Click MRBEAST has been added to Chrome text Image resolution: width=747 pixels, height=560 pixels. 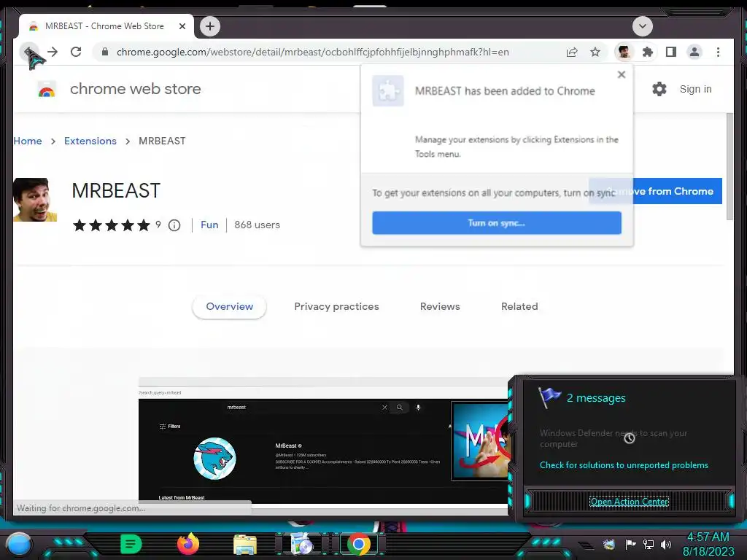pyautogui.click(x=505, y=91)
